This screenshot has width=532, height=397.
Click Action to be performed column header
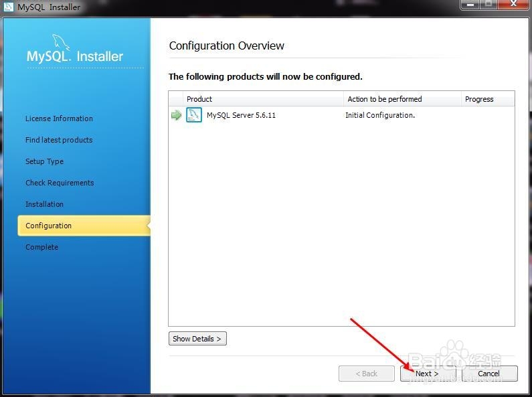pyautogui.click(x=402, y=99)
